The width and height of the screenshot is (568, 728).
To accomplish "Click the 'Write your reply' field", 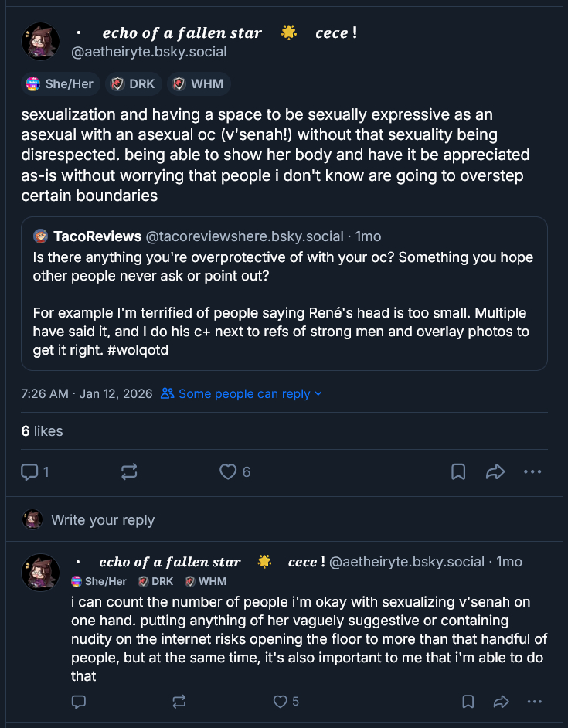I will click(103, 520).
